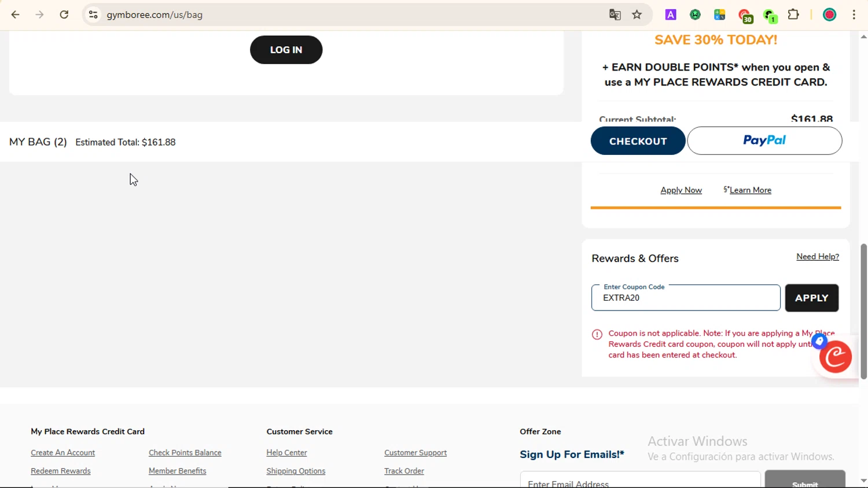The height and width of the screenshot is (488, 868).
Task: Click the Estimated Total: $161.88 text
Action: click(126, 142)
